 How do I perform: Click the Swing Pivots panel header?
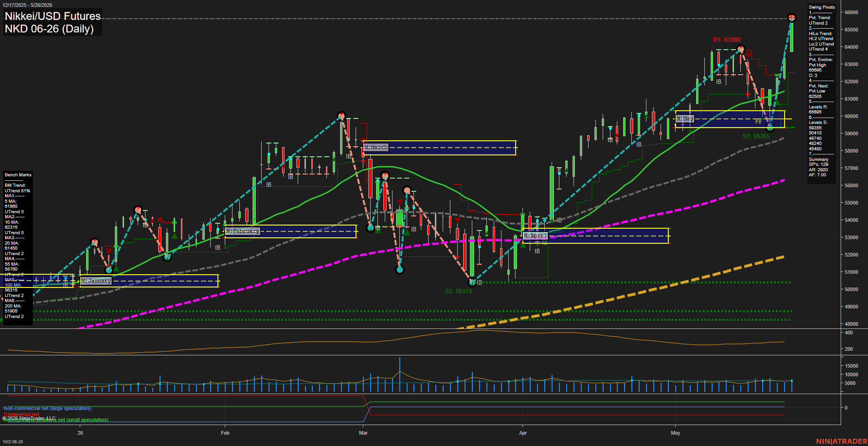(x=822, y=7)
